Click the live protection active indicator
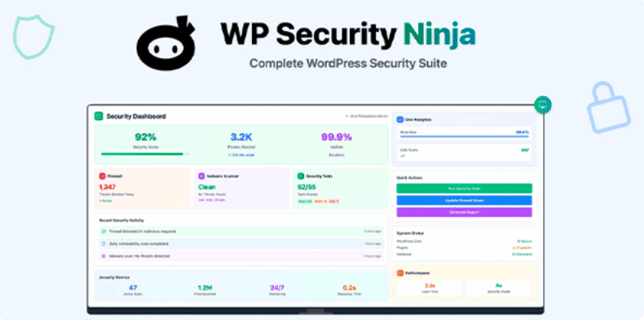Viewport: 644px width, 320px height. point(366,117)
